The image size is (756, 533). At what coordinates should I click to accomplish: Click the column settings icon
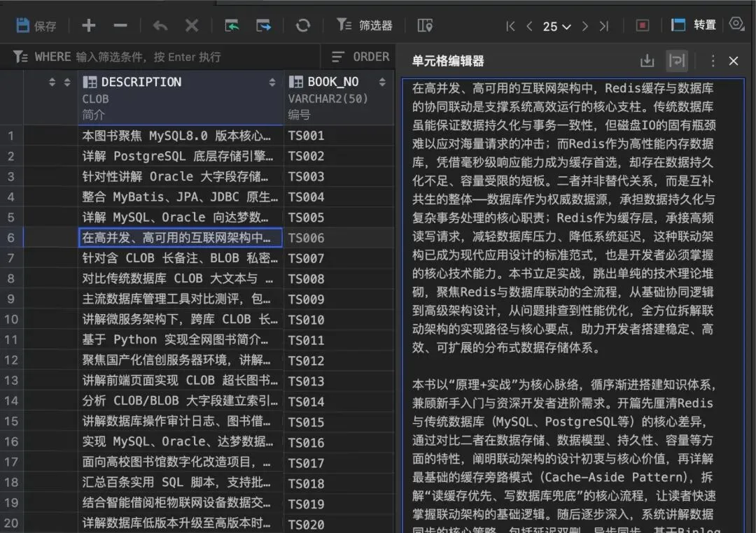pyautogui.click(x=425, y=25)
